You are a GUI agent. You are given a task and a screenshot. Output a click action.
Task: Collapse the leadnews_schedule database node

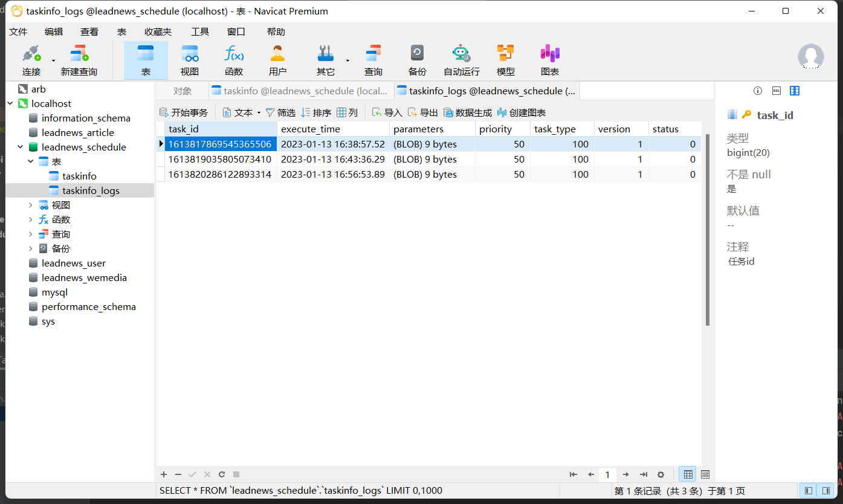(x=21, y=147)
